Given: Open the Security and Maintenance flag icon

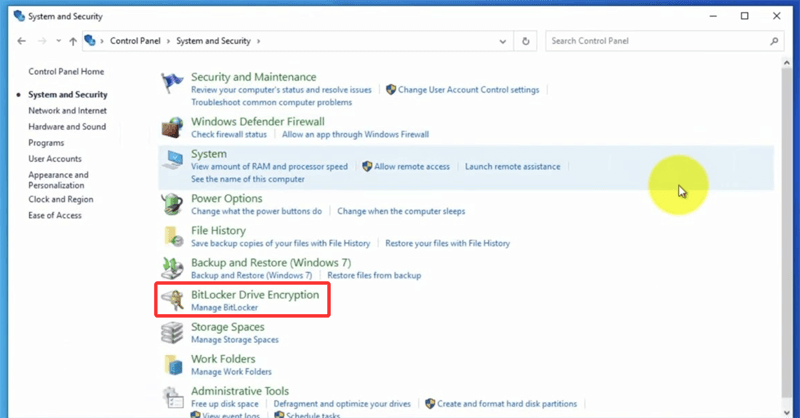Looking at the screenshot, I should [172, 83].
